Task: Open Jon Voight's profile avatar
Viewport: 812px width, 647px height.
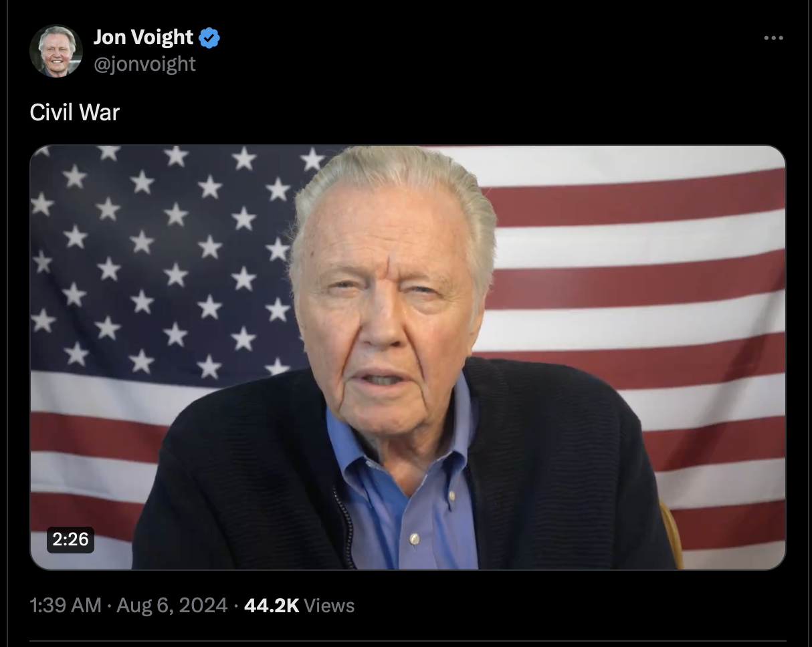Action: tap(56, 51)
